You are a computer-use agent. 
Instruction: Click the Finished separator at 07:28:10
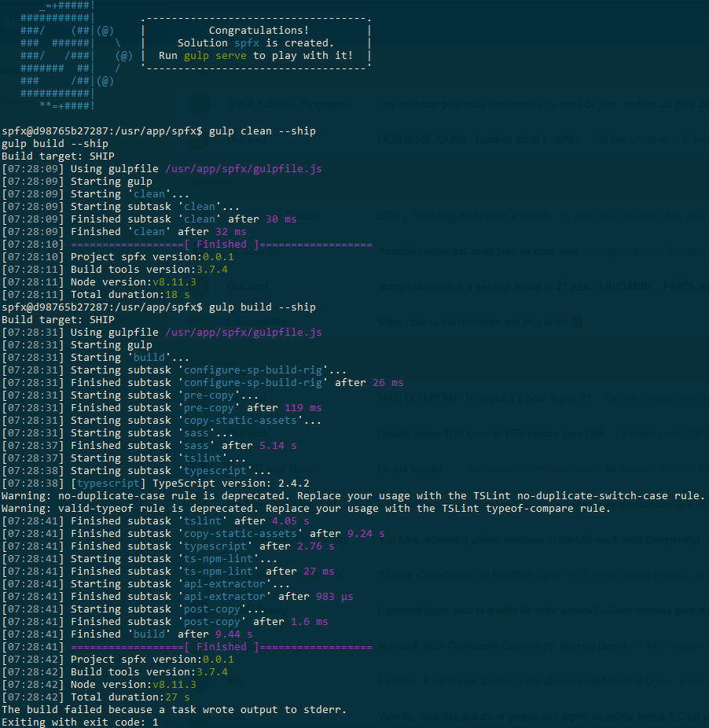tap(187, 245)
